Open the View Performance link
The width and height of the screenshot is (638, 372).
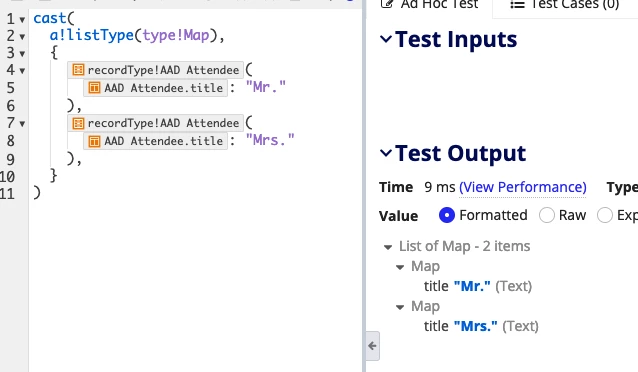(x=522, y=187)
